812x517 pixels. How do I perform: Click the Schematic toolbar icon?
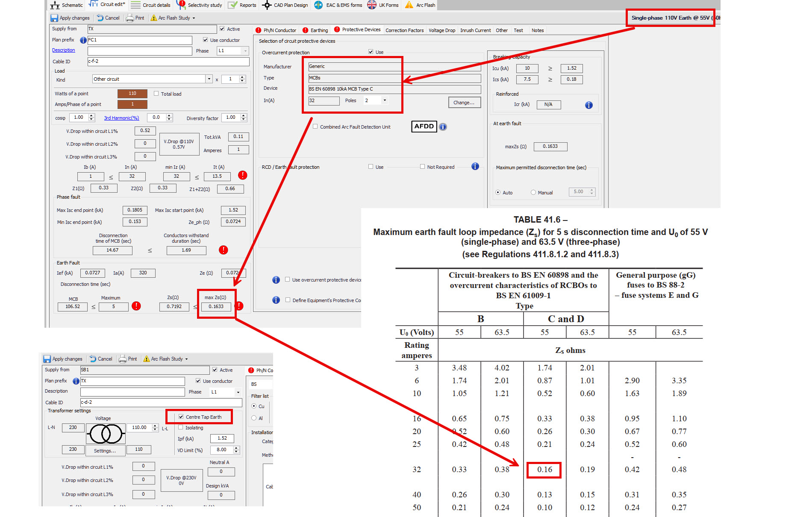click(55, 5)
